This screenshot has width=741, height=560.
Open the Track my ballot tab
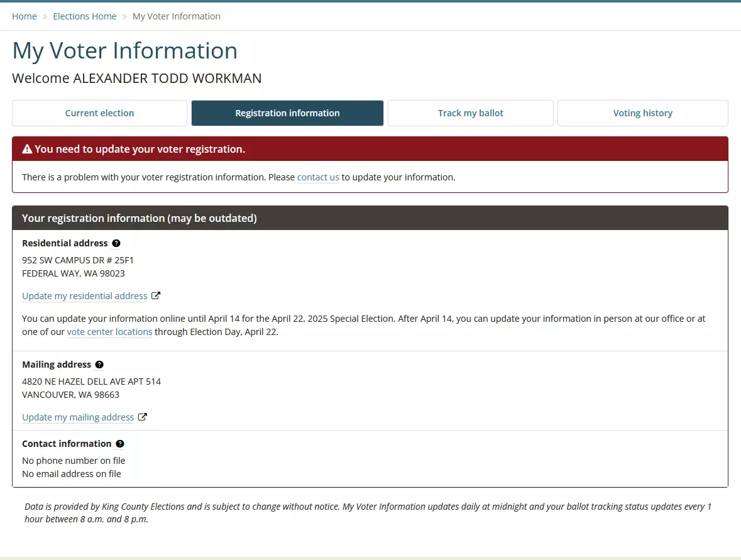click(470, 113)
